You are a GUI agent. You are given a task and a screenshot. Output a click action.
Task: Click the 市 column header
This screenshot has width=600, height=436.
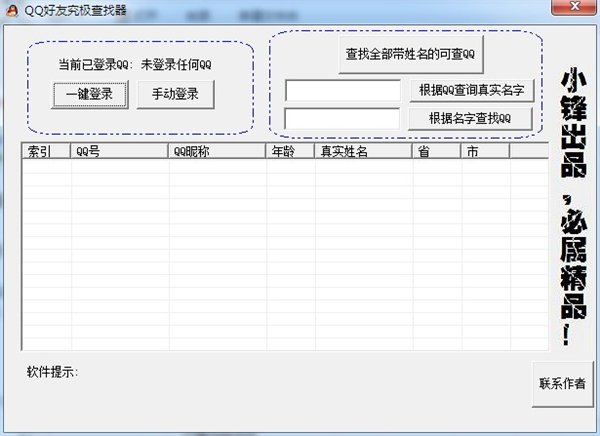(x=485, y=151)
